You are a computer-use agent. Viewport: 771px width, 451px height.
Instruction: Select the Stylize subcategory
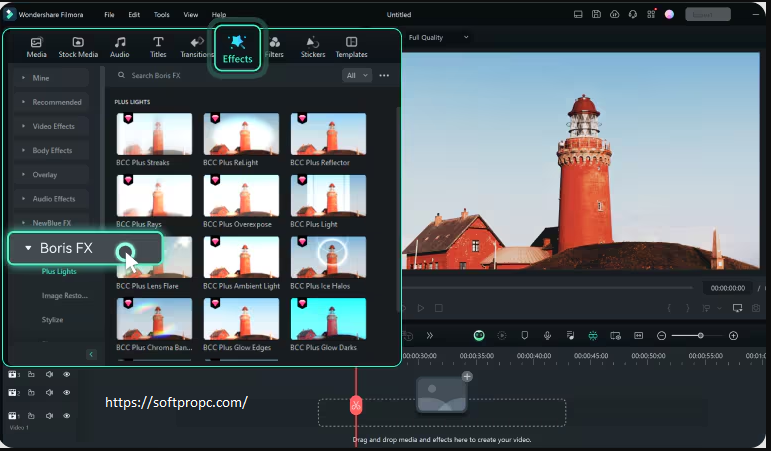pos(52,319)
